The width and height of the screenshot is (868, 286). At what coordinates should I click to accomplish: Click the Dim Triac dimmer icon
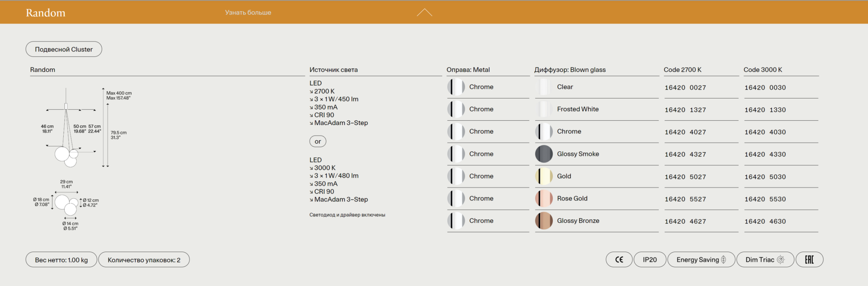780,260
